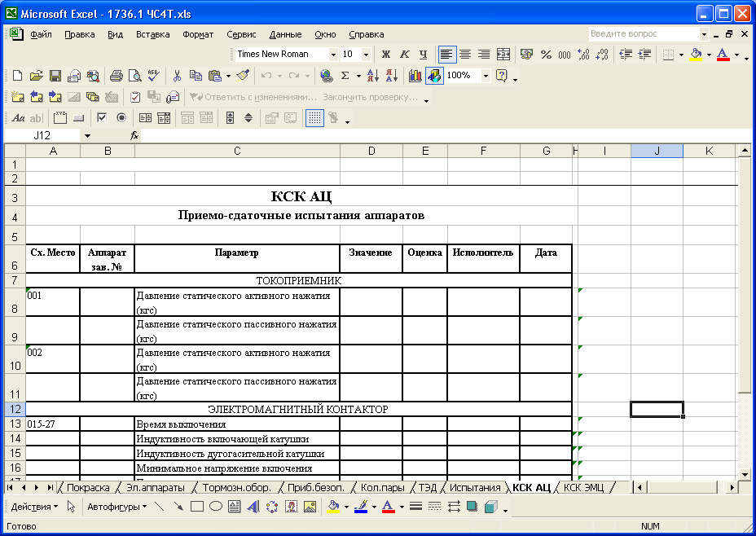The image size is (756, 536).
Task: Open the Данные menu
Action: [285, 34]
